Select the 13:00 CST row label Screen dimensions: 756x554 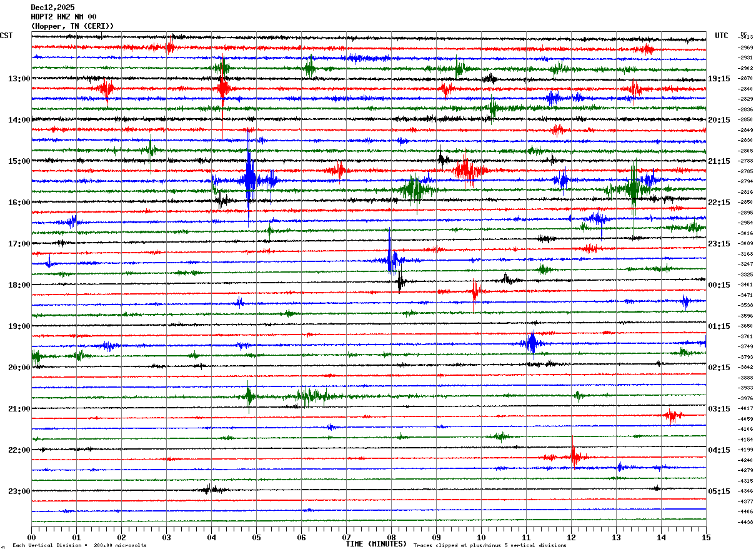tap(19, 79)
